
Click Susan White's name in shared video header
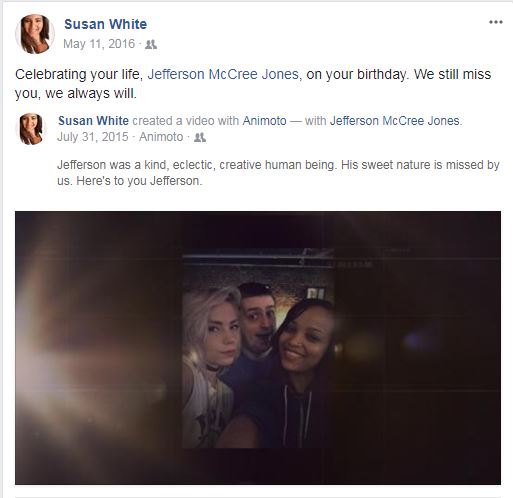click(x=93, y=121)
